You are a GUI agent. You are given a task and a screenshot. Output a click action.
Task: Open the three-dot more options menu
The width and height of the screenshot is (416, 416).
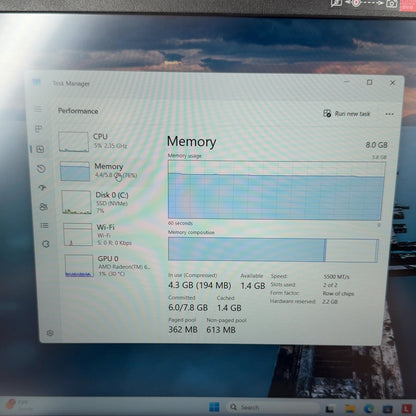coord(389,114)
